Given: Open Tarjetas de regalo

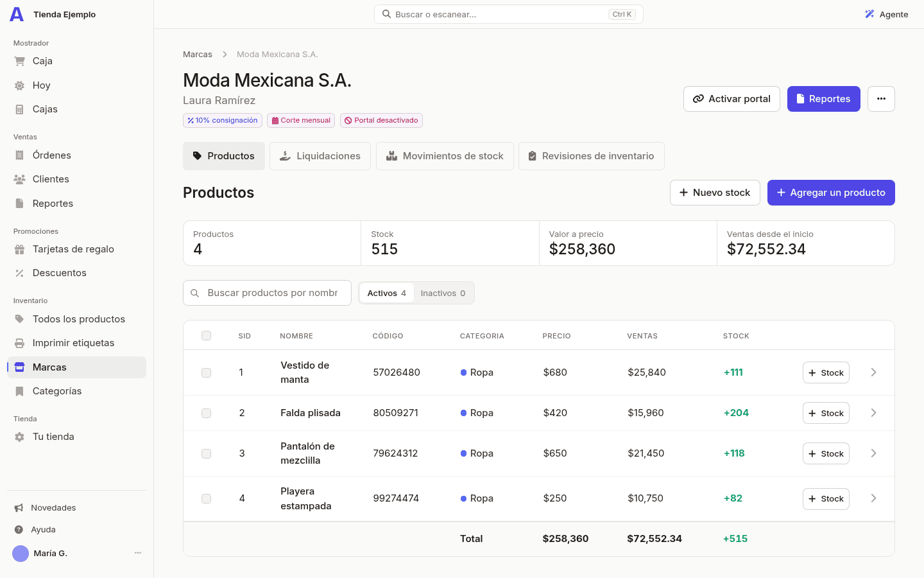Looking at the screenshot, I should pos(76,249).
